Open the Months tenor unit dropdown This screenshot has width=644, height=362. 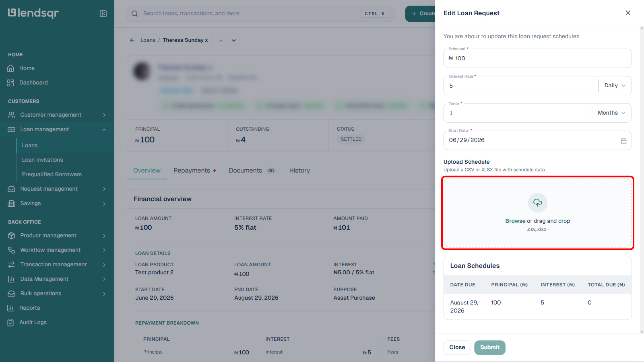[611, 113]
